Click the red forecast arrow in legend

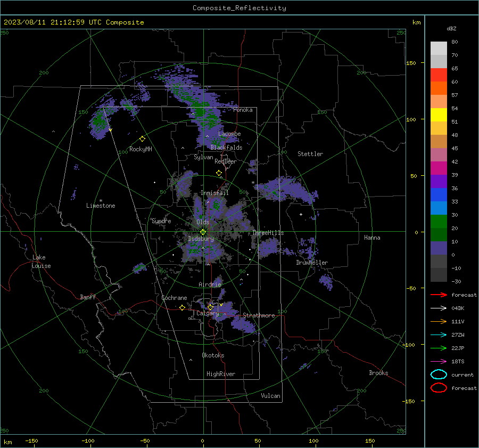439,295
